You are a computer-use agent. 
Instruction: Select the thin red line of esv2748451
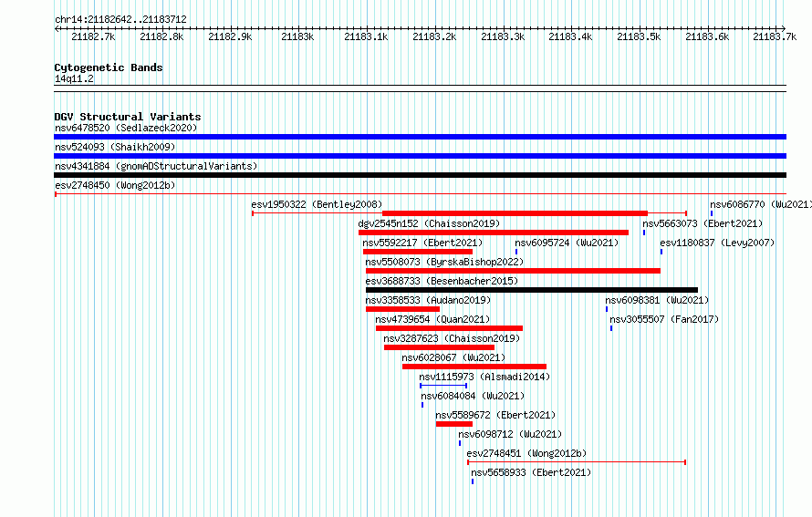(x=577, y=462)
